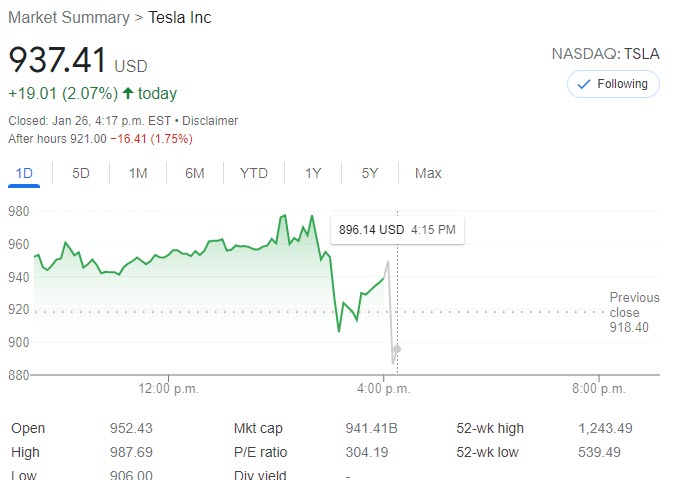Click the 937.41 current price

pos(57,60)
